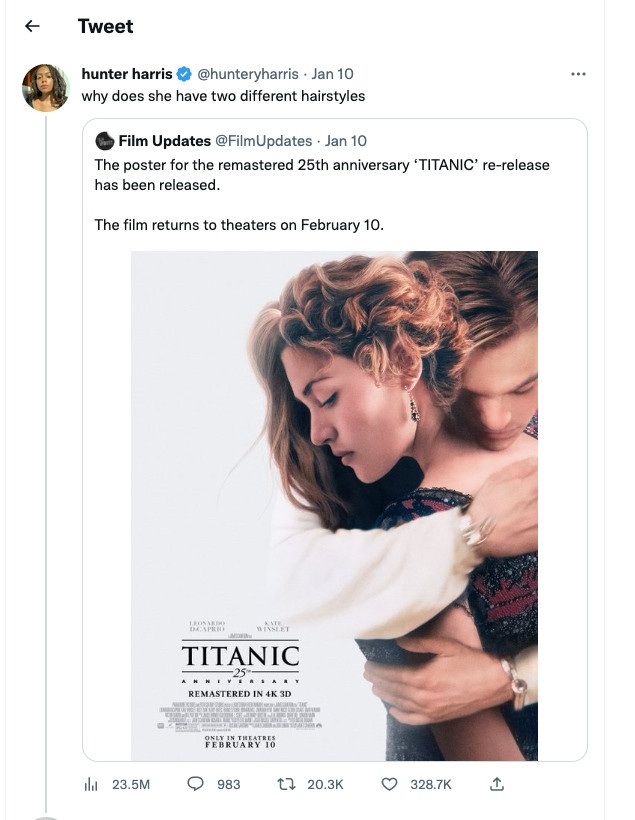
Task: Open the three-dot more options menu
Action: point(577,74)
